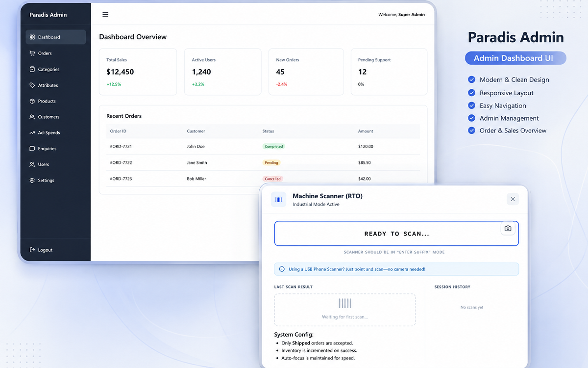Focus the Ready to Scan input box

[396, 234]
